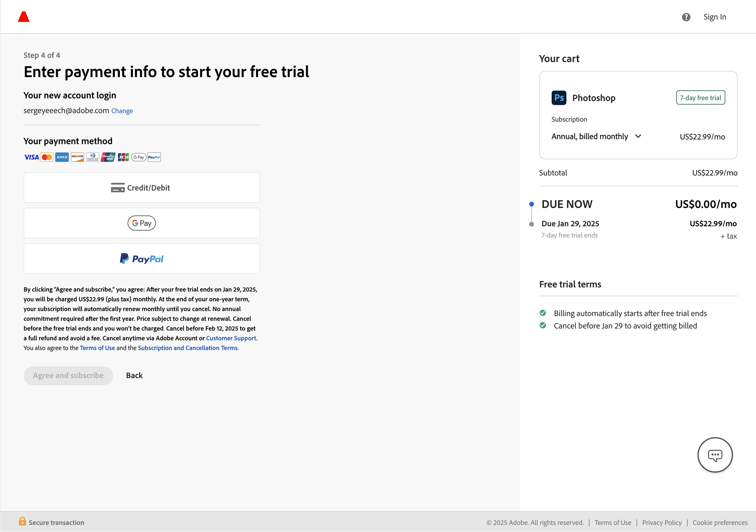Go Back to previous step
The width and height of the screenshot is (756, 532).
(x=134, y=375)
